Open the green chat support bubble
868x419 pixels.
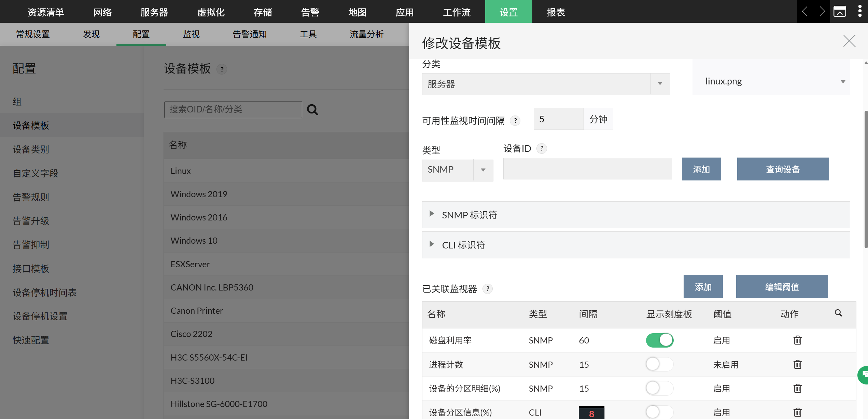coord(863,375)
